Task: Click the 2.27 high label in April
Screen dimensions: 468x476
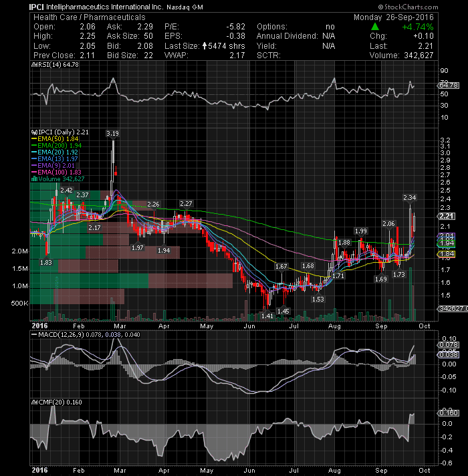Action: pyautogui.click(x=186, y=204)
